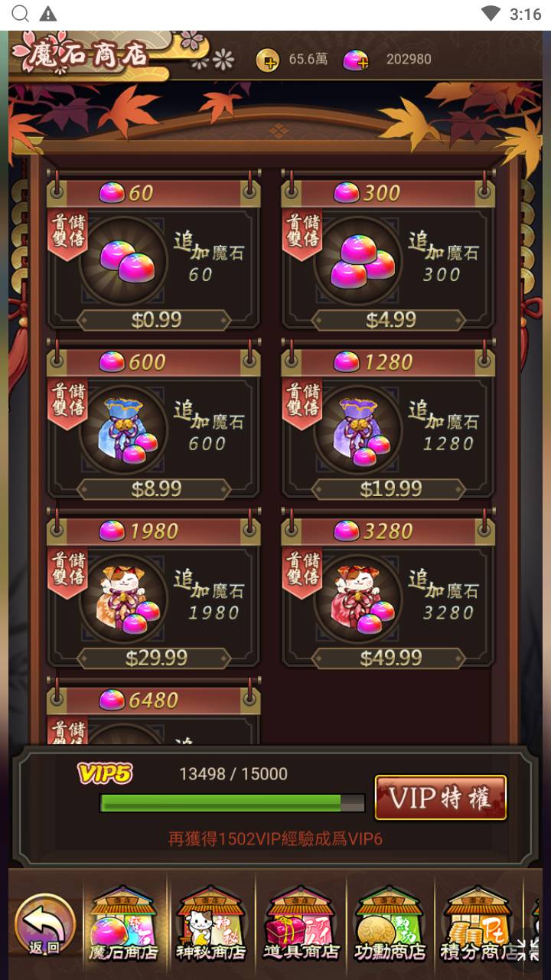Purchase 3280 magic stones for $49.99
Screen dimensions: 551x980
pyautogui.click(x=390, y=658)
